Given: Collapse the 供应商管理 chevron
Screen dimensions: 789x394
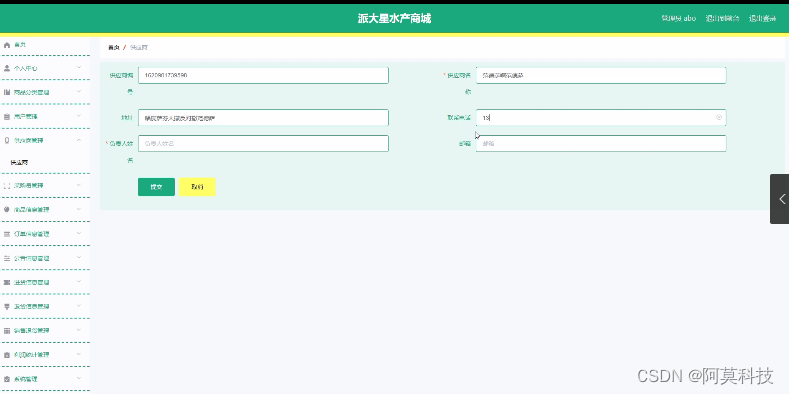Looking at the screenshot, I should pyautogui.click(x=78, y=140).
